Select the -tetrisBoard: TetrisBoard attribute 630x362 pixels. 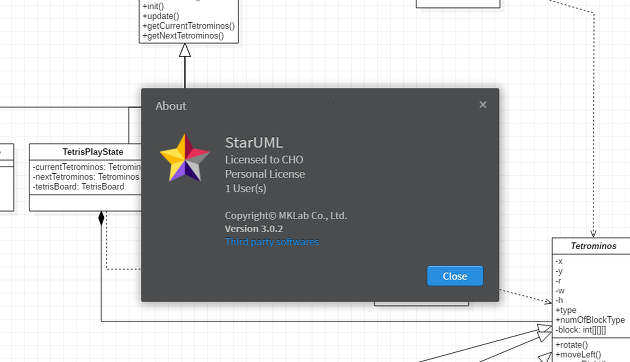(x=78, y=186)
